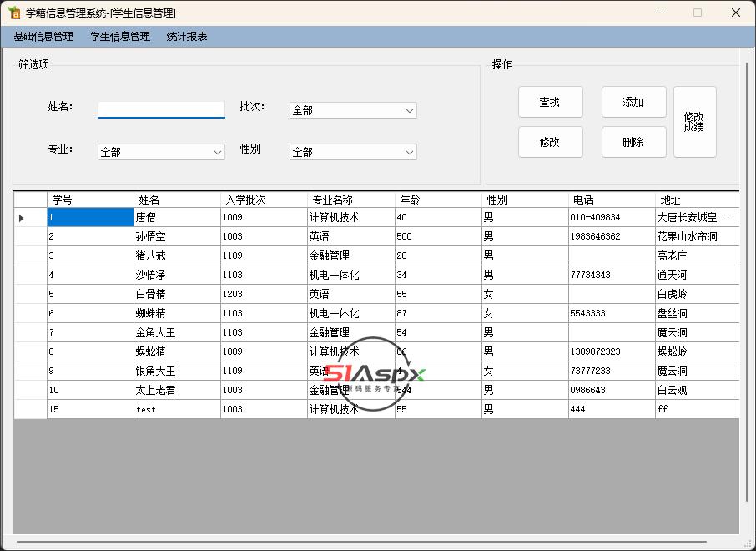Expand the 专业 dropdown

point(161,152)
